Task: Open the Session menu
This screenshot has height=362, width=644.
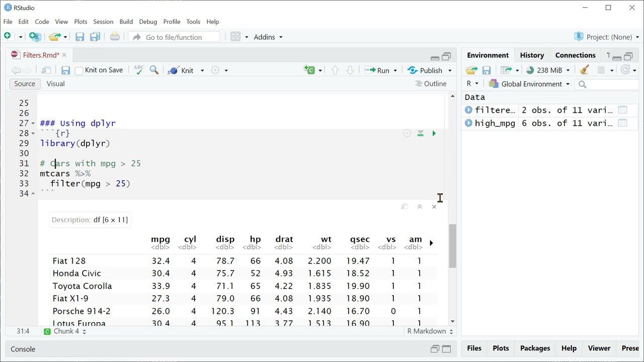Action: pos(103,22)
